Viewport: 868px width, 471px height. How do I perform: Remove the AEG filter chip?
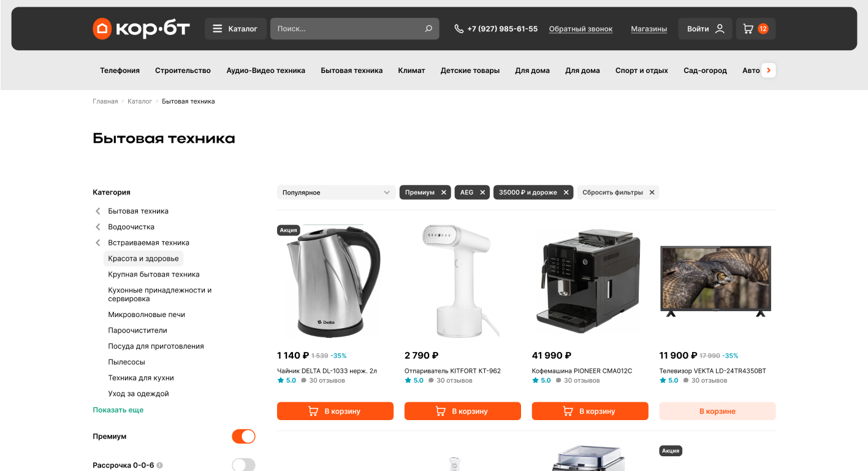click(x=482, y=193)
